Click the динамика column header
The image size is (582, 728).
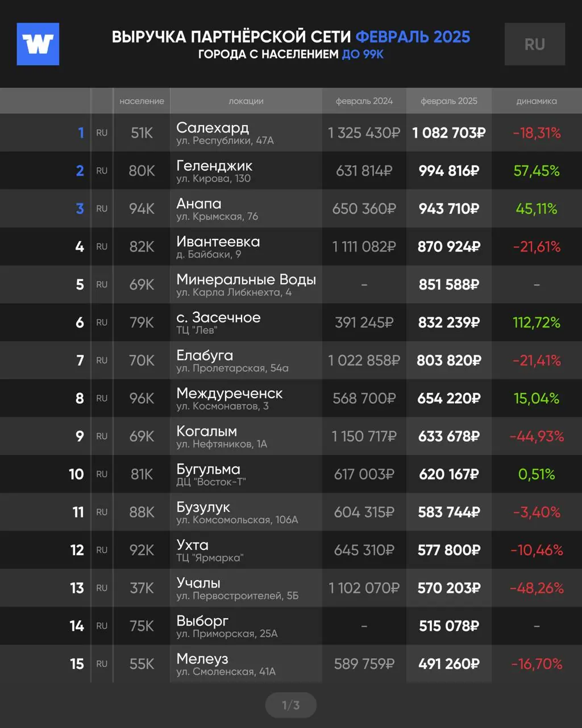click(537, 101)
